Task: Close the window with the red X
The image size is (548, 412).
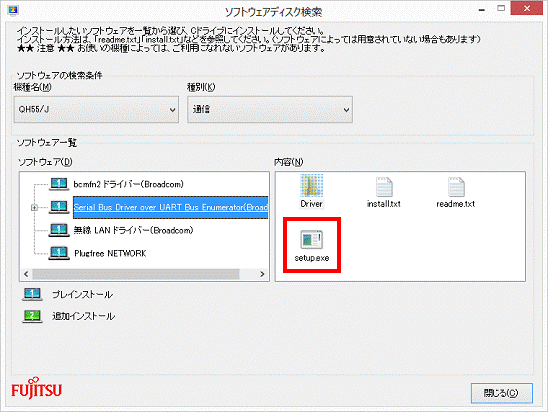Action: (x=527, y=8)
